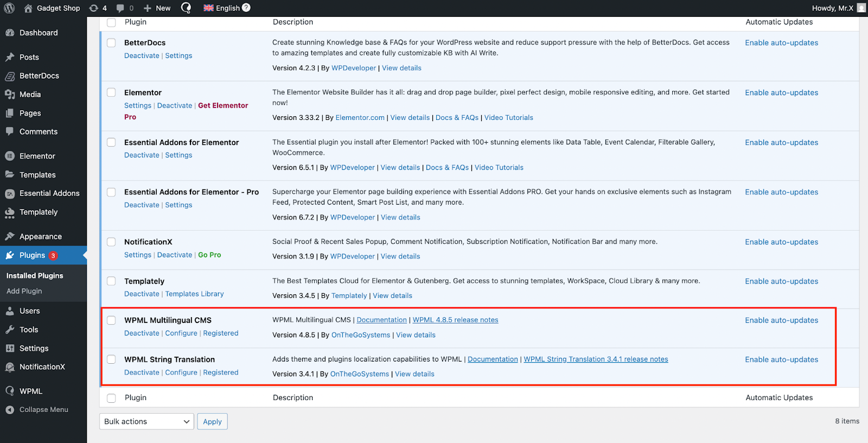Click the language help question mark icon
This screenshot has width=868, height=443.
(246, 8)
